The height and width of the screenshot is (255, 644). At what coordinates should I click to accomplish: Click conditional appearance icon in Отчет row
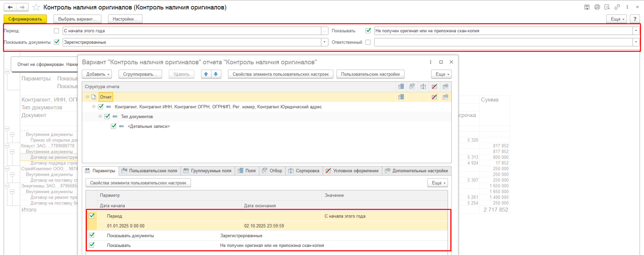point(434,97)
